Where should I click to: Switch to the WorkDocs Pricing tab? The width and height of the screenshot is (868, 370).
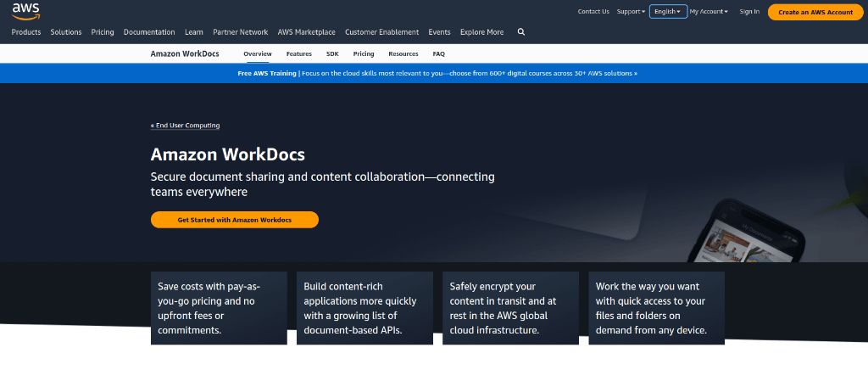(x=364, y=53)
